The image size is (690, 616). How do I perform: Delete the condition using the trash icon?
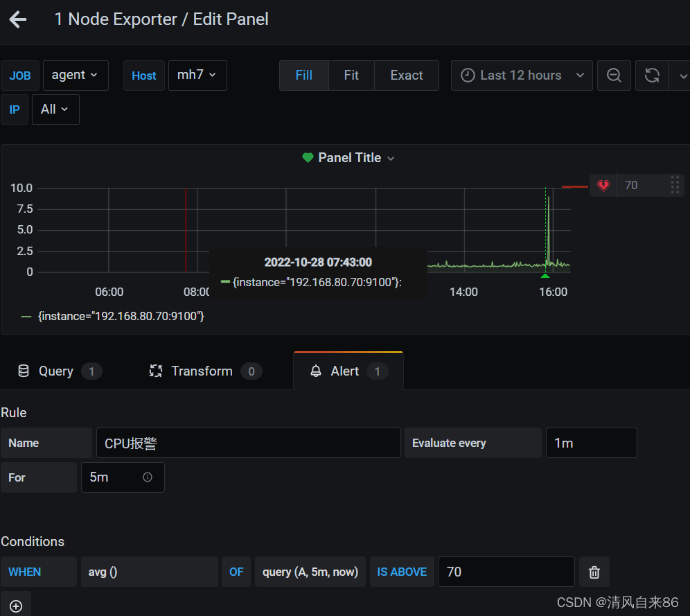click(594, 572)
